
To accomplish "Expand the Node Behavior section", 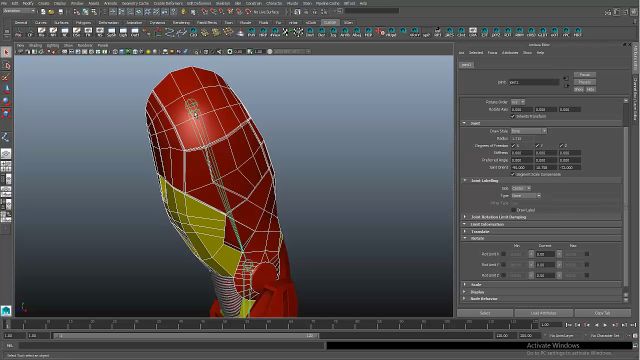I will coord(464,299).
